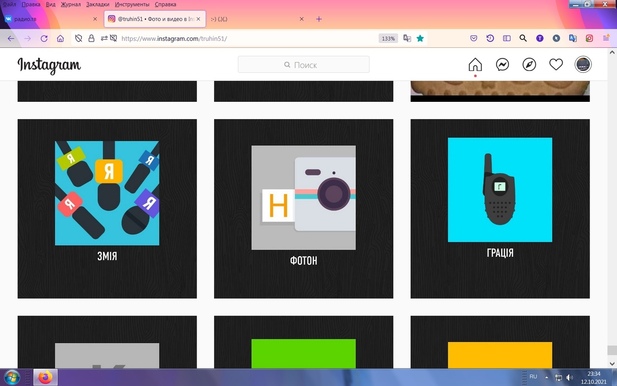This screenshot has width=617, height=386.
Task: Open the Журнал menu
Action: click(70, 4)
